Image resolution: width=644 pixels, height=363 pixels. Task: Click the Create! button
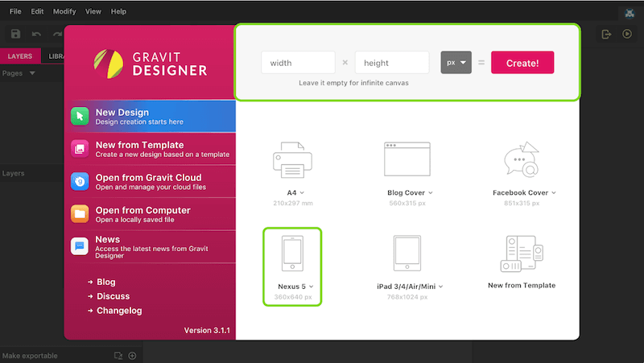[x=522, y=63]
